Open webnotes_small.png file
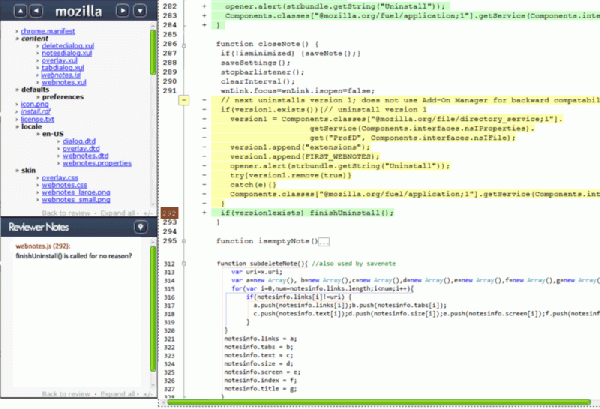600x409 pixels. [76, 200]
